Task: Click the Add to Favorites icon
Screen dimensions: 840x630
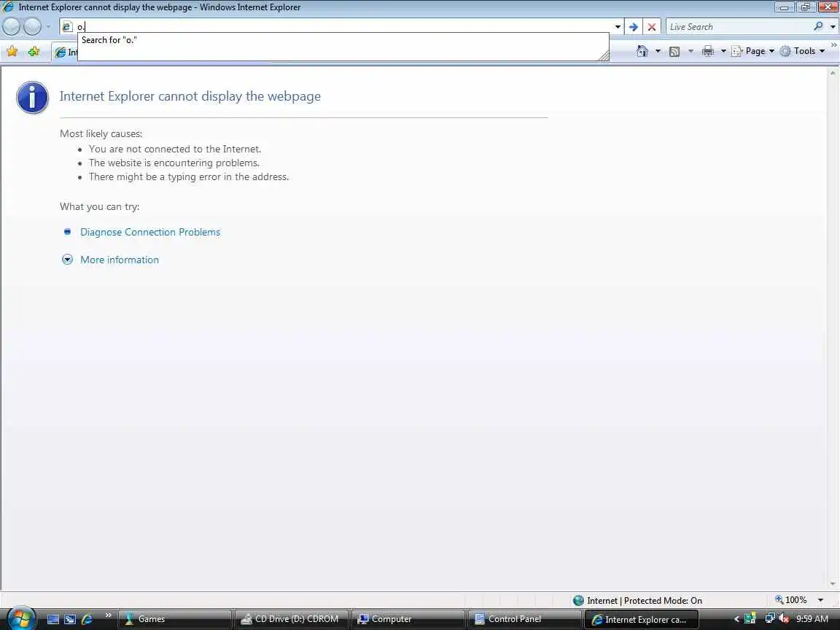Action: point(34,52)
